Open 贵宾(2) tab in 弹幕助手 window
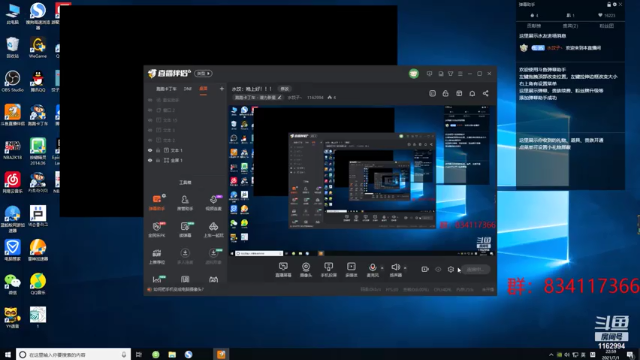 tap(570, 26)
